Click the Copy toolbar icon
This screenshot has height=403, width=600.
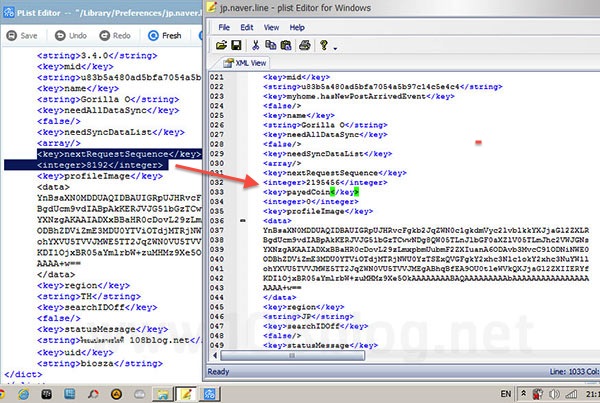[271, 45]
